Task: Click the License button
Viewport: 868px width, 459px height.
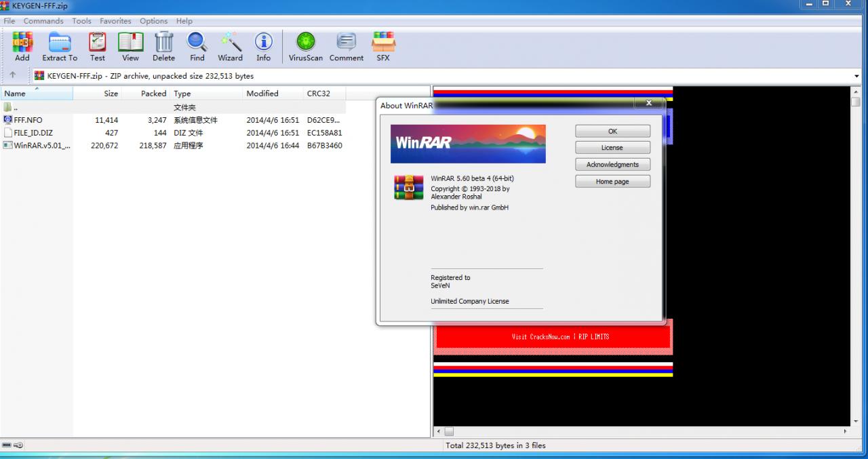Action: tap(612, 148)
